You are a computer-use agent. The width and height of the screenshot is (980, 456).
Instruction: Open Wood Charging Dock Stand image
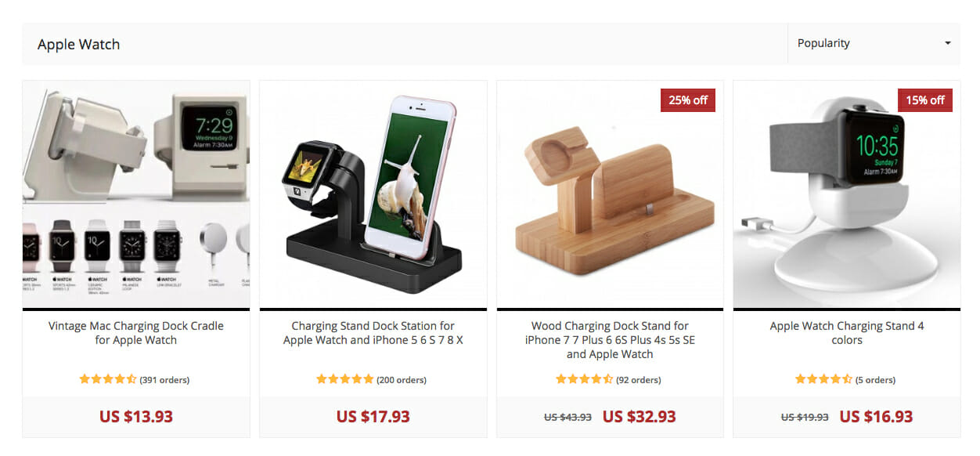[610, 194]
